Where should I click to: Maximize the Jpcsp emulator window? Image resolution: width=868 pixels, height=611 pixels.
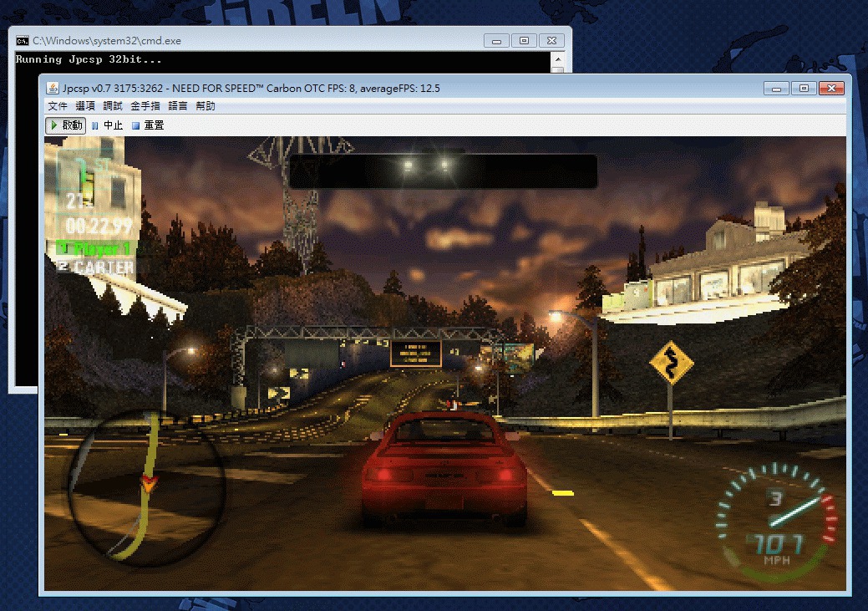[x=804, y=88]
